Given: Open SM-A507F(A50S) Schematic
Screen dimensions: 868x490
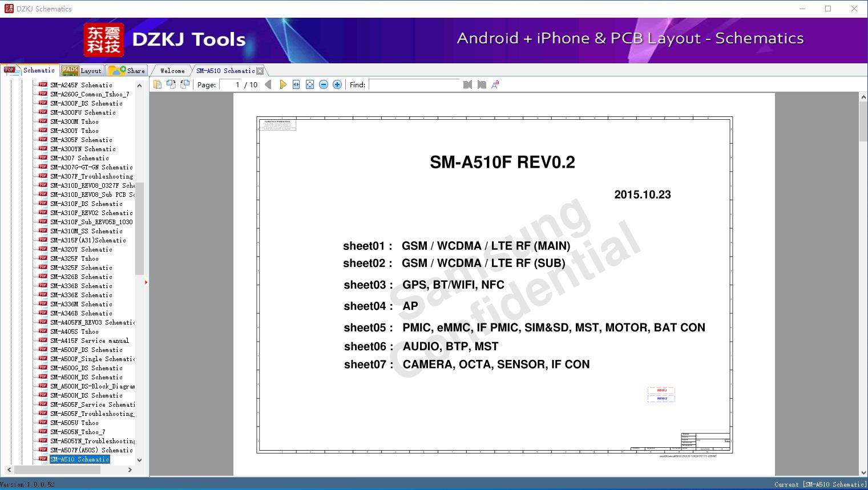Looking at the screenshot, I should (91, 450).
